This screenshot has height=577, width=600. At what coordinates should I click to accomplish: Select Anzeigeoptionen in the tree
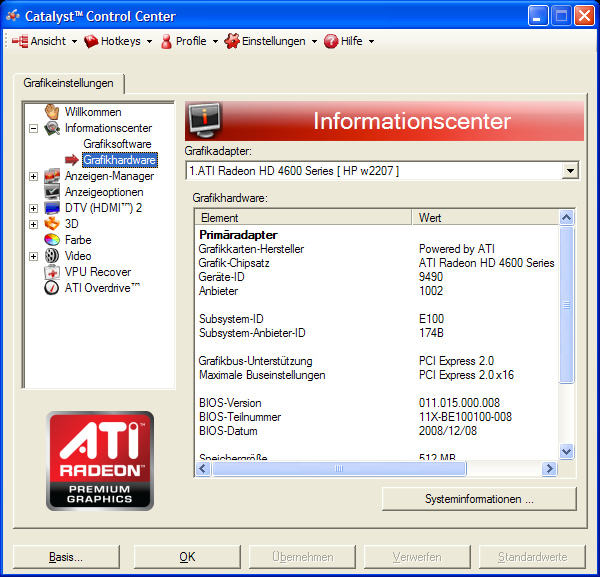click(x=104, y=192)
